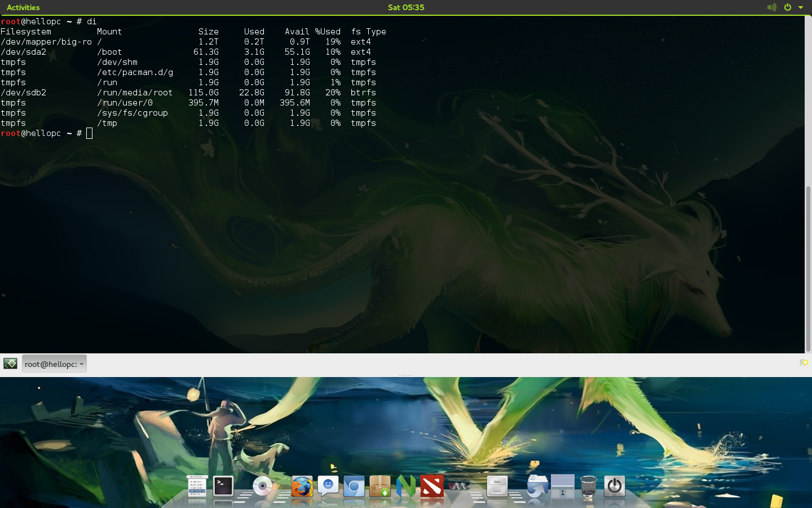
Task: Click the 'di' command text
Action: [92, 21]
